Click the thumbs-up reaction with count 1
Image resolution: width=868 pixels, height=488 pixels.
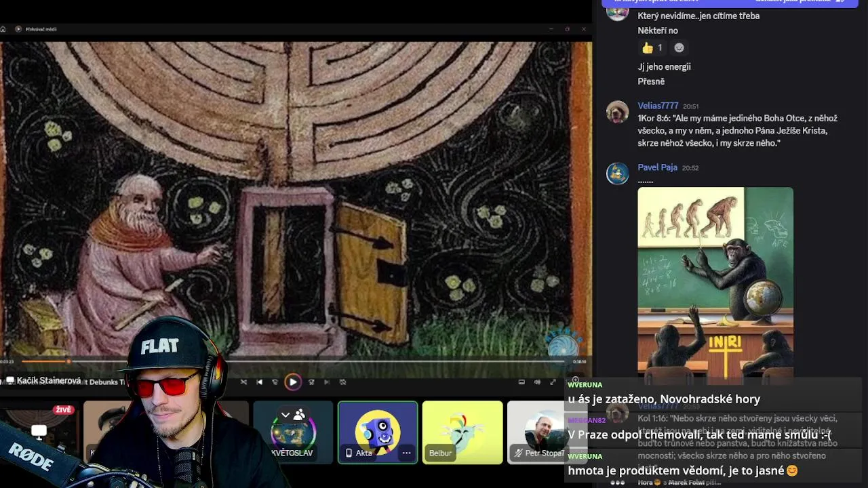point(652,47)
